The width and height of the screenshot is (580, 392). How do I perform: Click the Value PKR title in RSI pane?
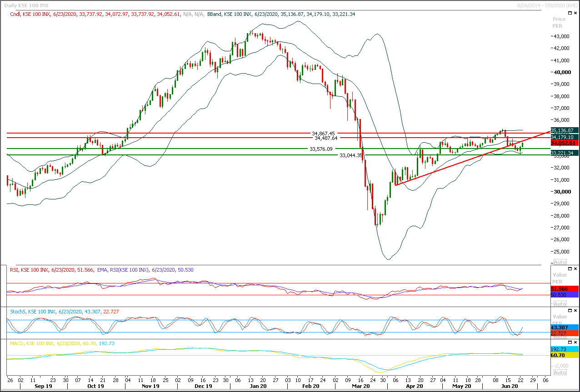560,278
